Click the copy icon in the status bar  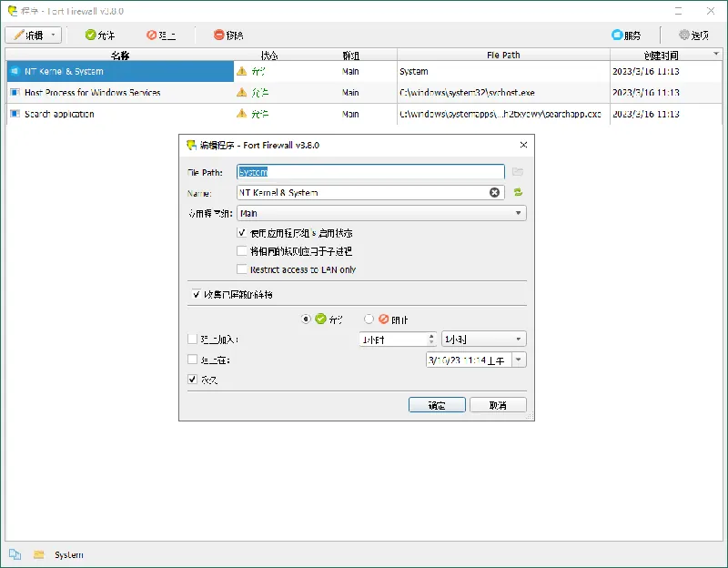point(15,554)
